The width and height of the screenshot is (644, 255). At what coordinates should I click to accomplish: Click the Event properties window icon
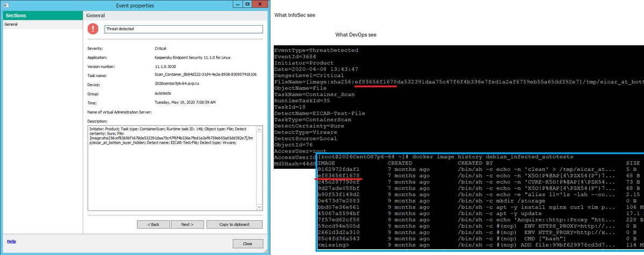click(5, 5)
